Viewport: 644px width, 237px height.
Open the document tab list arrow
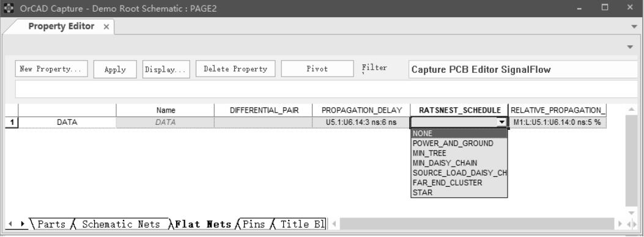click(634, 27)
